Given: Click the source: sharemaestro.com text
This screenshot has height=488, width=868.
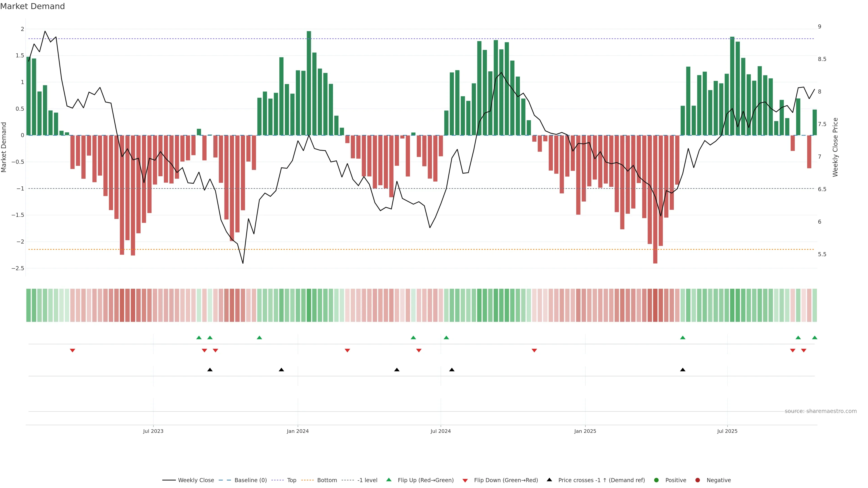Looking at the screenshot, I should pos(821,411).
